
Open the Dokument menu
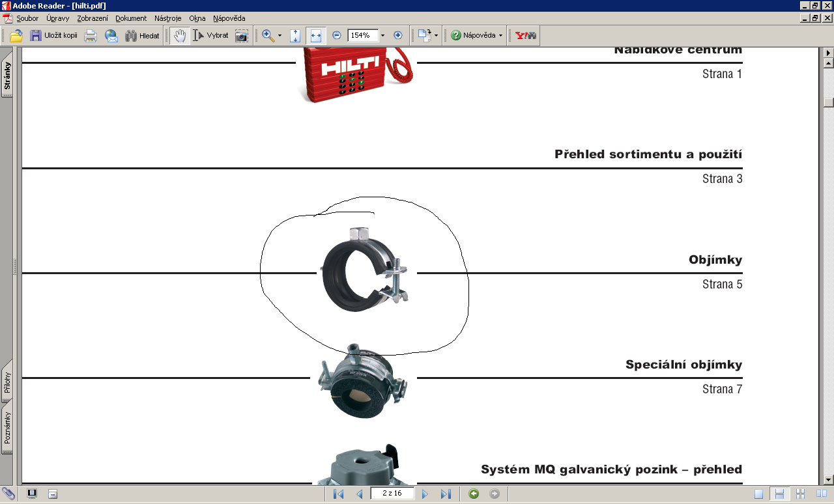(x=131, y=18)
